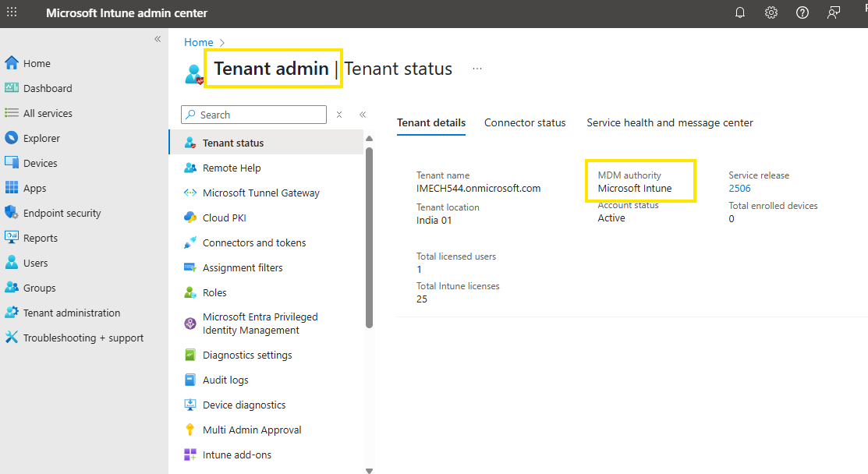
Task: Click the feedback person icon
Action: pyautogui.click(x=833, y=12)
